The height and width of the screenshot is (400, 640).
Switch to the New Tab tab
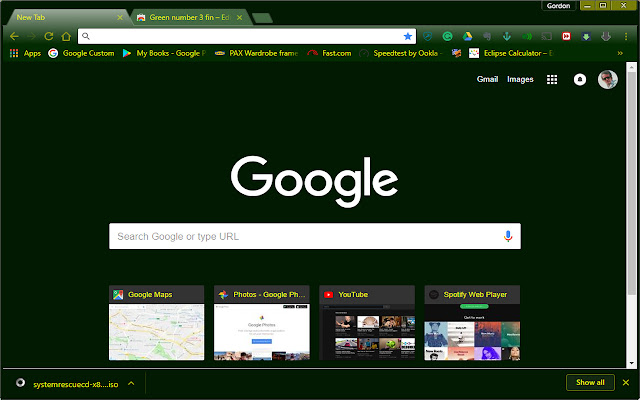[x=67, y=18]
